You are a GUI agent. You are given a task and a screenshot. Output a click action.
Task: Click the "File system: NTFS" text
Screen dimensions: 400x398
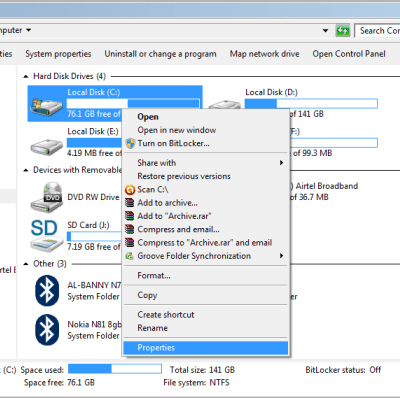coord(196,382)
